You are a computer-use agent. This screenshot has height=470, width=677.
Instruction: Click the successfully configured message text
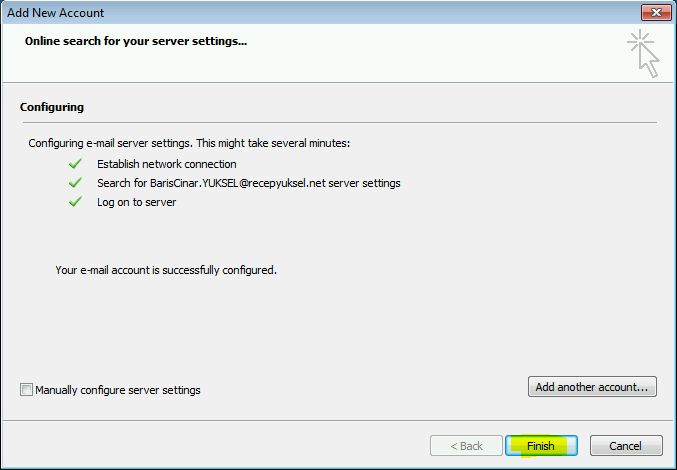coord(166,270)
